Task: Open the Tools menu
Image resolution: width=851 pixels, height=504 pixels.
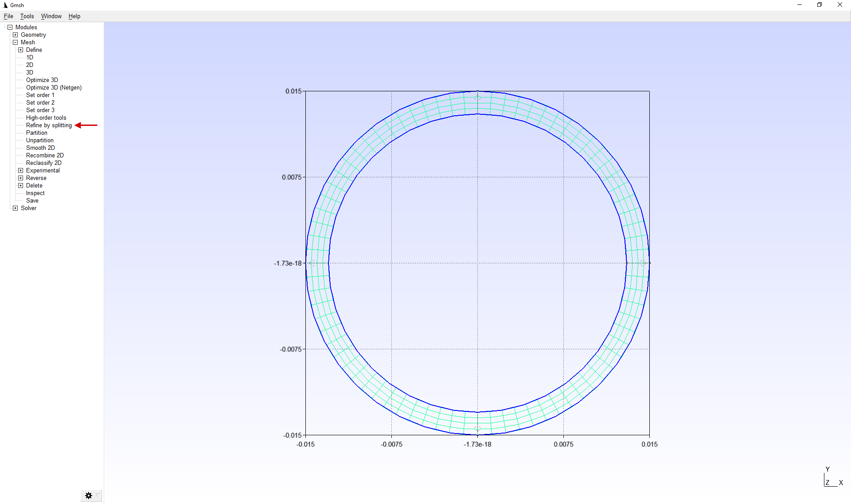Action: [27, 16]
